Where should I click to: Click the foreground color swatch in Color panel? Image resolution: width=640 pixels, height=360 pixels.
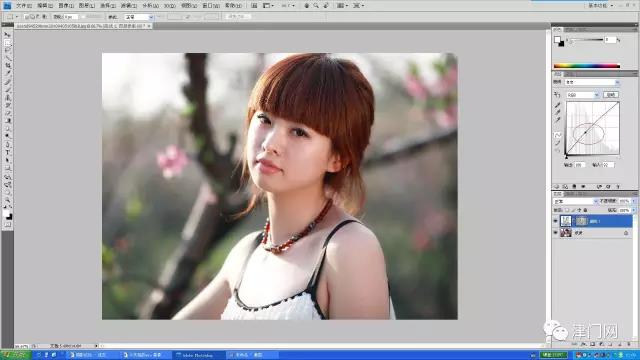557,40
